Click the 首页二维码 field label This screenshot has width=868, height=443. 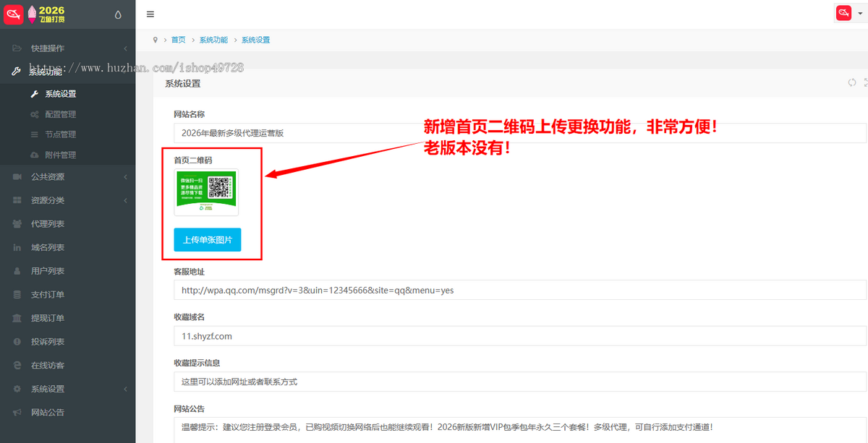tap(192, 160)
